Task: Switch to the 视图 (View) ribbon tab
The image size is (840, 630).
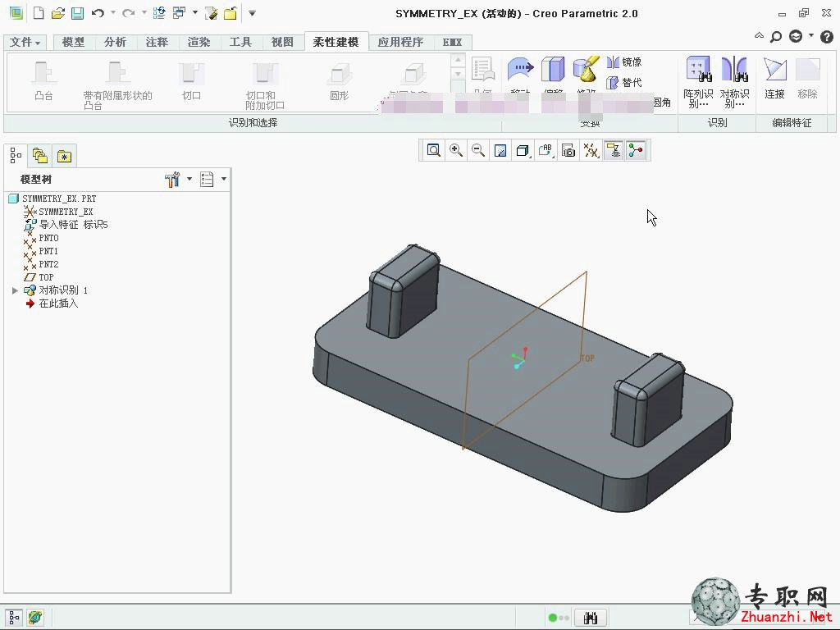Action: 282,42
